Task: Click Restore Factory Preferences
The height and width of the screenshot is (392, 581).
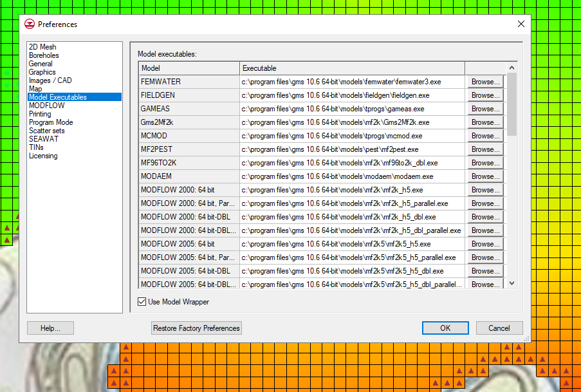Action: (196, 328)
